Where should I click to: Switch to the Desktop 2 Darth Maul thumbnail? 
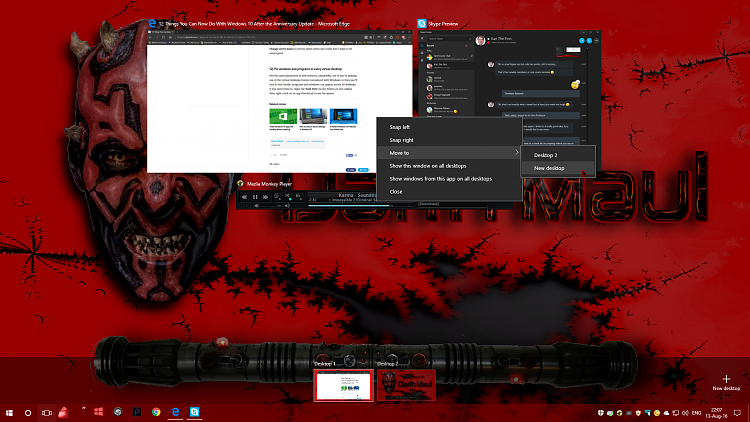(406, 385)
